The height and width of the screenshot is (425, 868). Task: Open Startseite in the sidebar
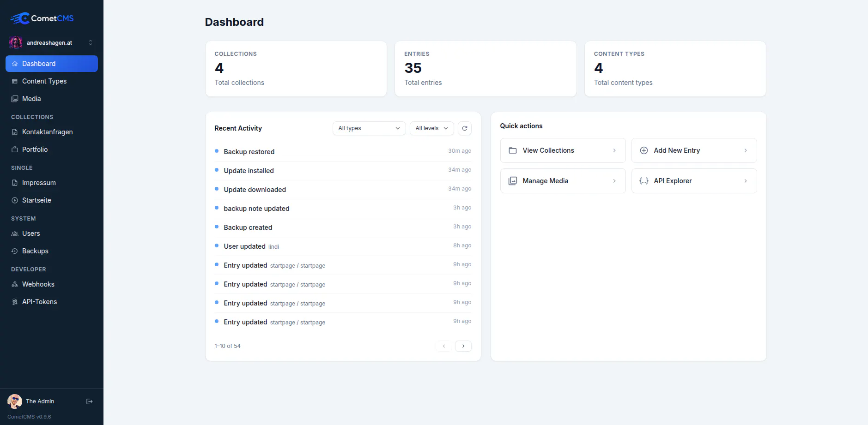[52, 200]
